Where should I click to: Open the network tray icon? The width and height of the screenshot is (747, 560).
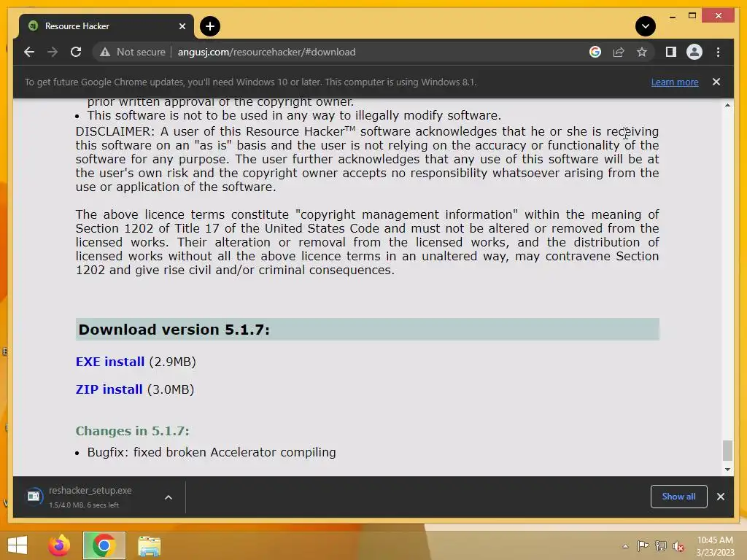[x=661, y=545]
